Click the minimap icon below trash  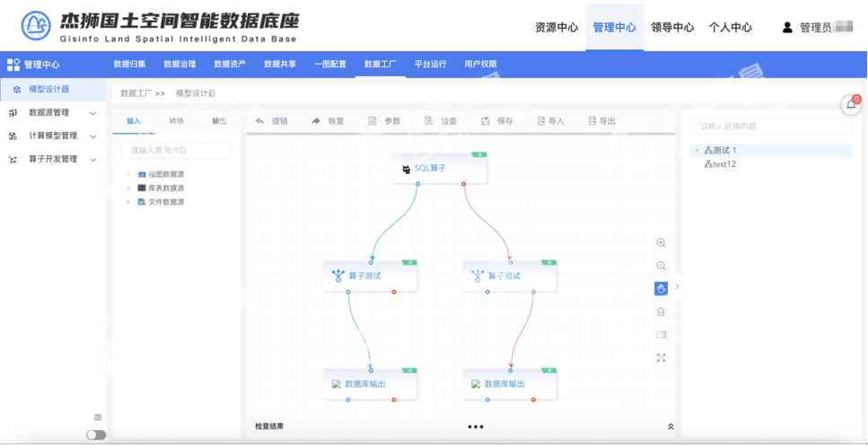[x=661, y=335]
